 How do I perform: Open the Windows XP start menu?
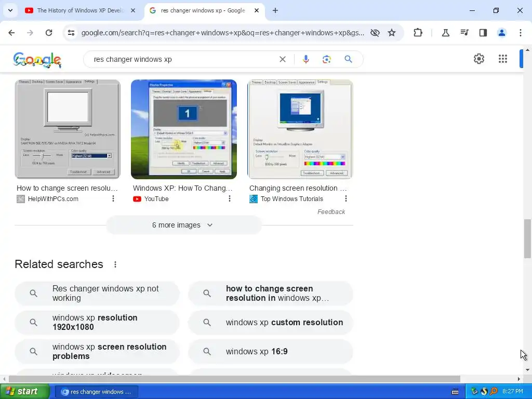point(25,392)
